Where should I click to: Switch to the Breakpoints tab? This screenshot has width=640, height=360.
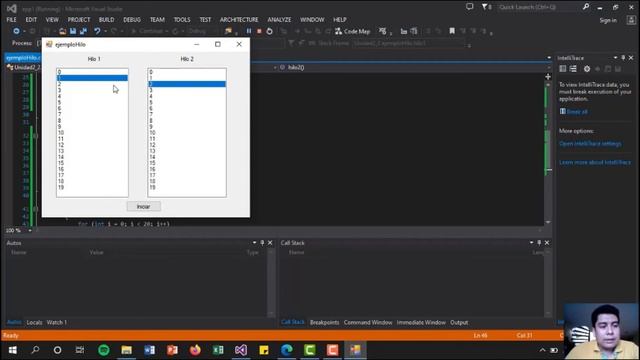point(324,322)
